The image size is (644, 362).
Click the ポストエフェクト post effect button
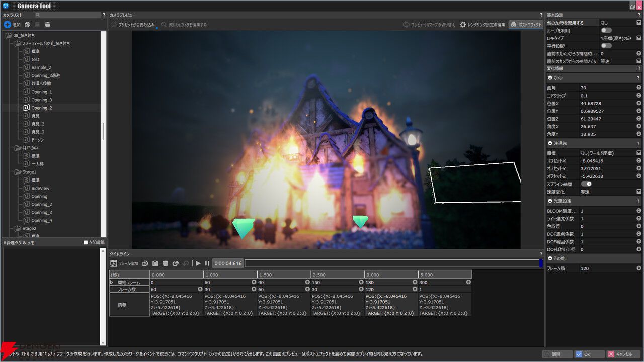tap(526, 24)
